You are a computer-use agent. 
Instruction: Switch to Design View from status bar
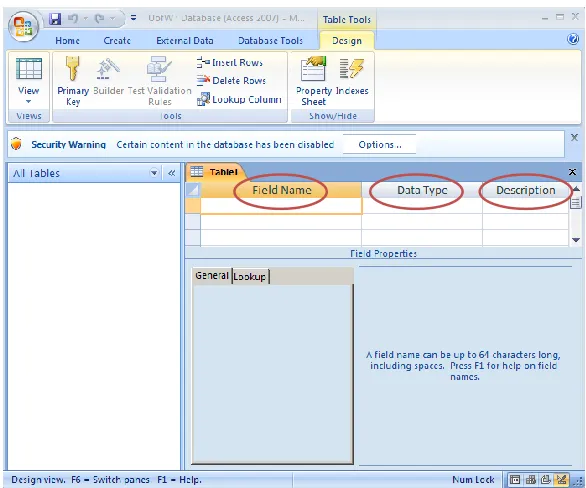click(561, 479)
